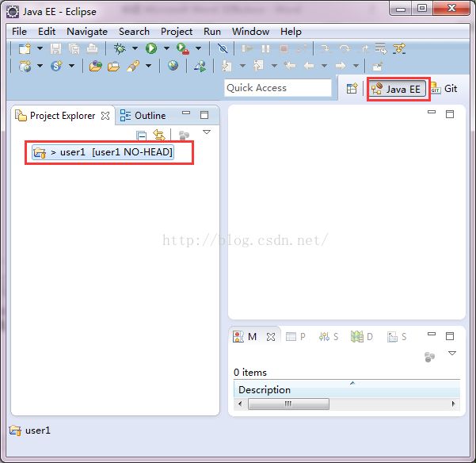476x463 pixels.
Task: Open the Project Explorer View Menu triangle
Action: (x=207, y=132)
